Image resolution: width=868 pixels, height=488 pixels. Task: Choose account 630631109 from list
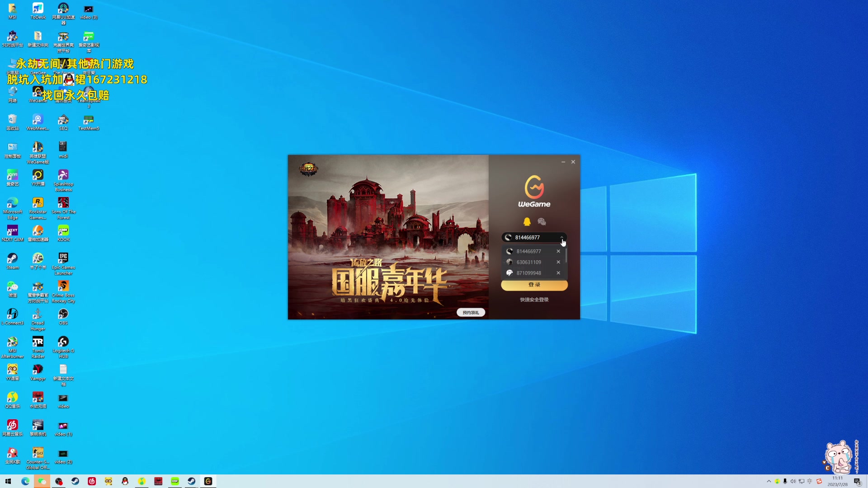(528, 262)
